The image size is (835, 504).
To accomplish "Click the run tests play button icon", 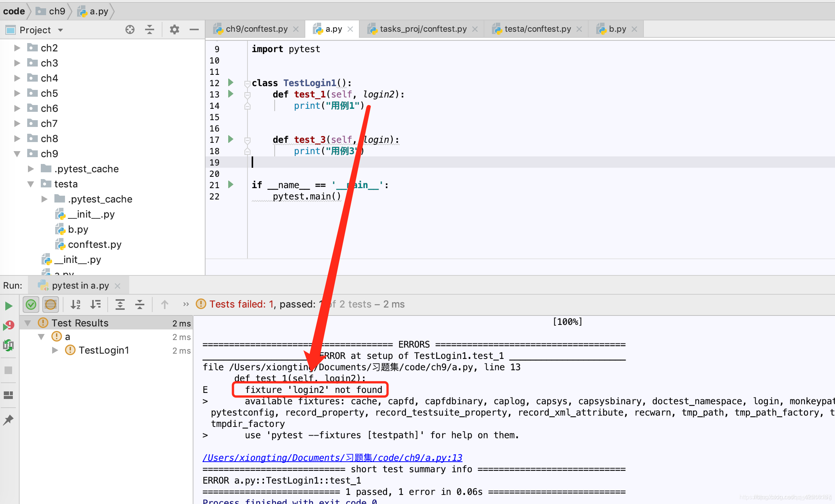I will [9, 305].
